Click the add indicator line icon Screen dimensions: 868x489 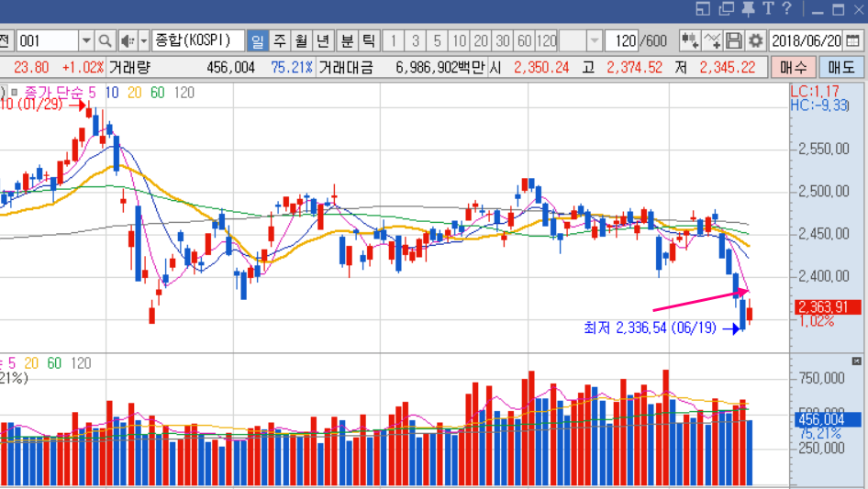click(712, 41)
